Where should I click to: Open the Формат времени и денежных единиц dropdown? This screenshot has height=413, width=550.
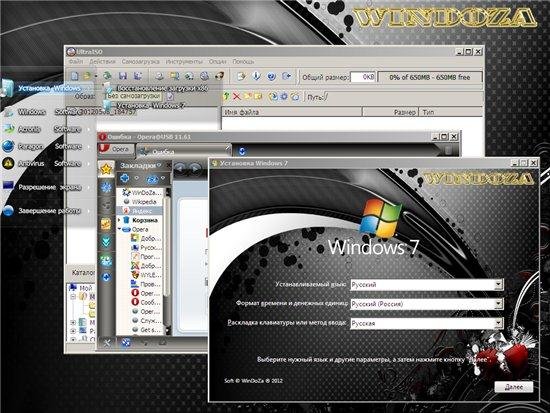coord(498,304)
